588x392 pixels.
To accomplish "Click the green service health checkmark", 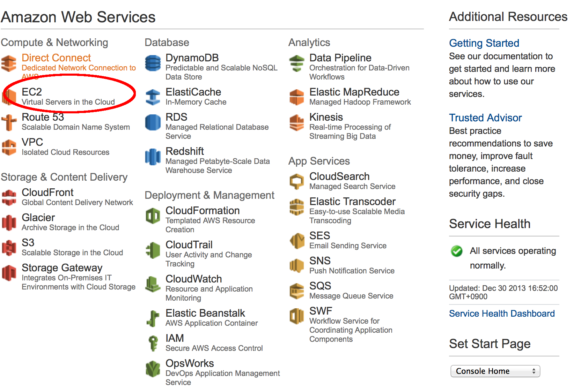I will 457,251.
